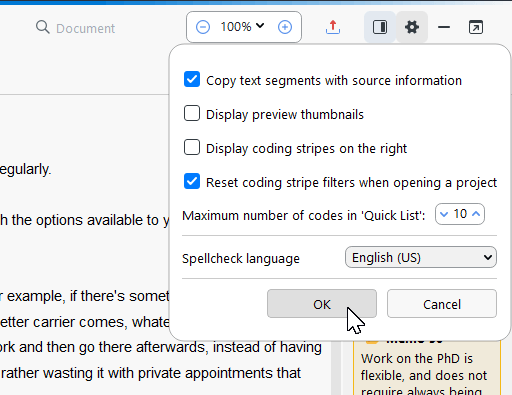Click the export upload arrow icon
The image size is (512, 395).
click(333, 27)
